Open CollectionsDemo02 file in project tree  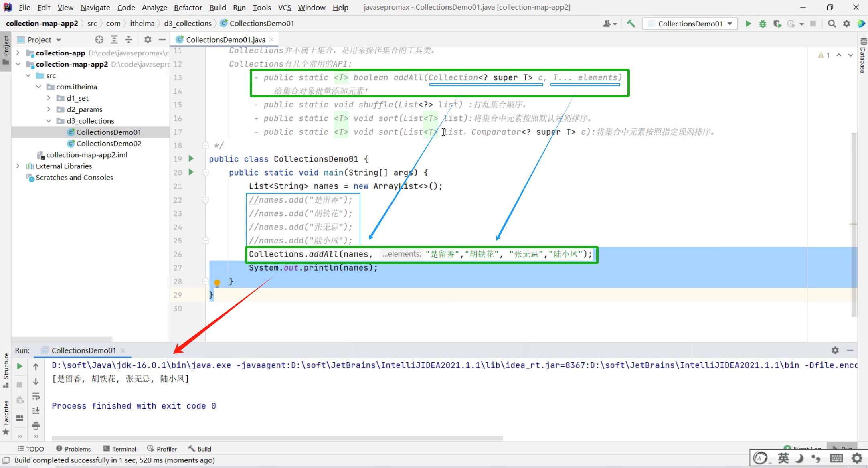(109, 143)
